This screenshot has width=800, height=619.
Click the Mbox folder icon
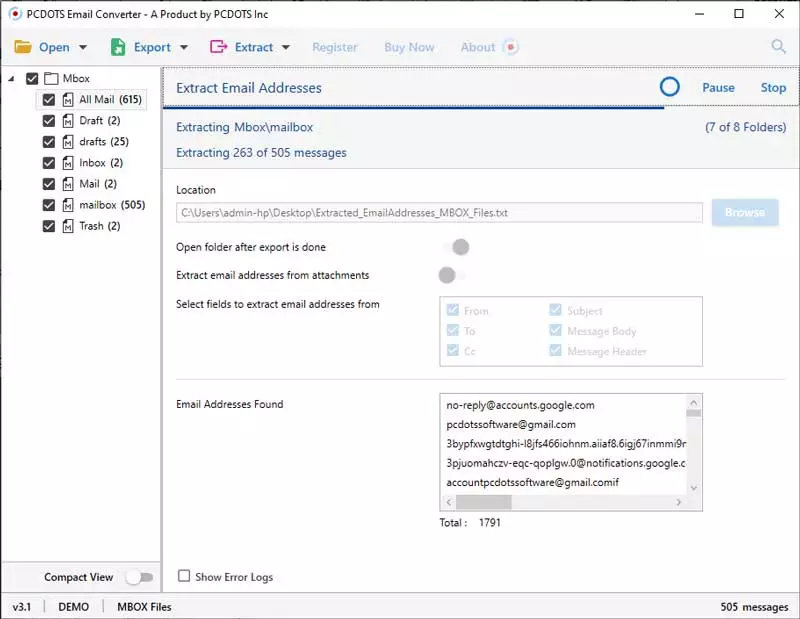[x=51, y=79]
